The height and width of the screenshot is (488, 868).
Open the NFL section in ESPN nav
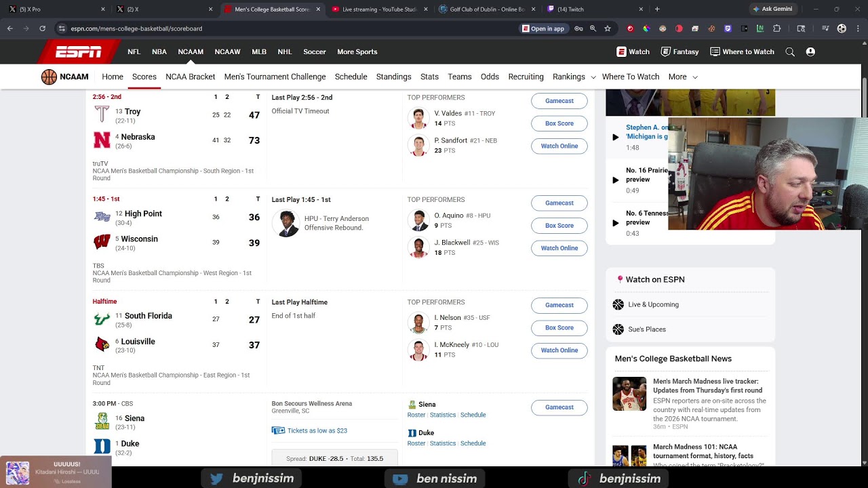pyautogui.click(x=134, y=52)
